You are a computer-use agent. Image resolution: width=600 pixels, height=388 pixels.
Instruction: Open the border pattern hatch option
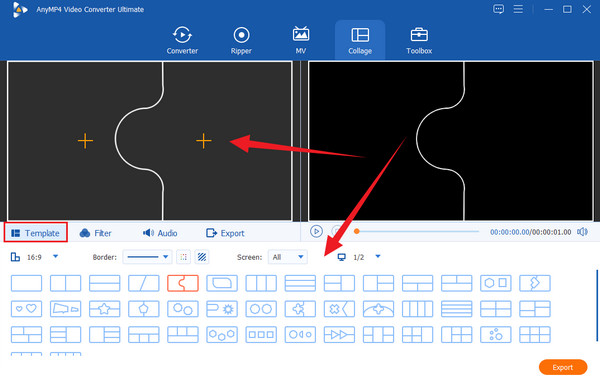pyautogui.click(x=202, y=257)
